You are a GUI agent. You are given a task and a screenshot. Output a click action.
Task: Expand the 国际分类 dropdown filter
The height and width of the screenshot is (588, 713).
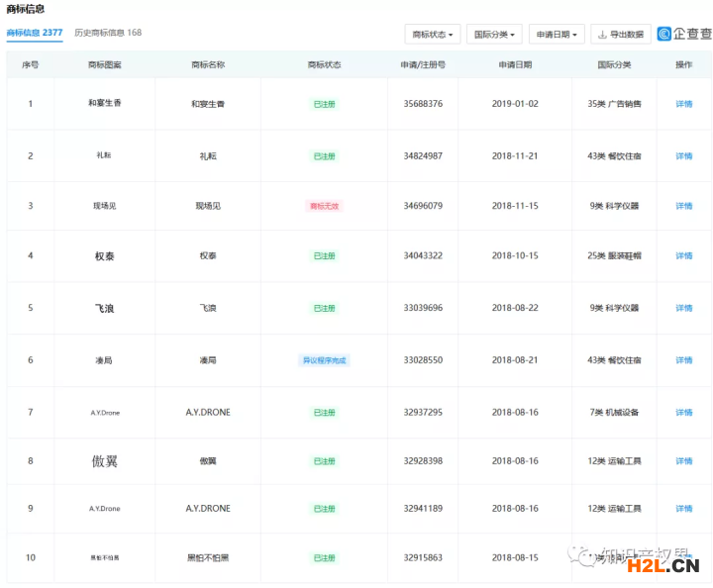point(494,35)
